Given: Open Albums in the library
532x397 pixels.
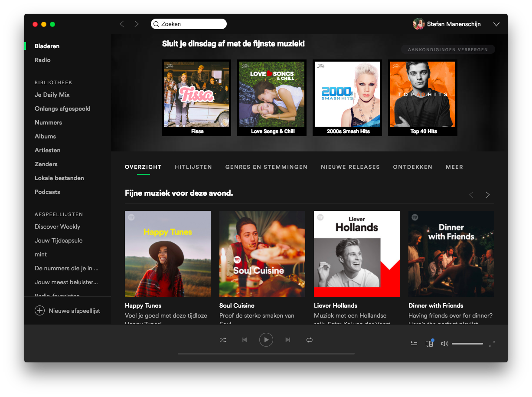Looking at the screenshot, I should click(x=45, y=136).
